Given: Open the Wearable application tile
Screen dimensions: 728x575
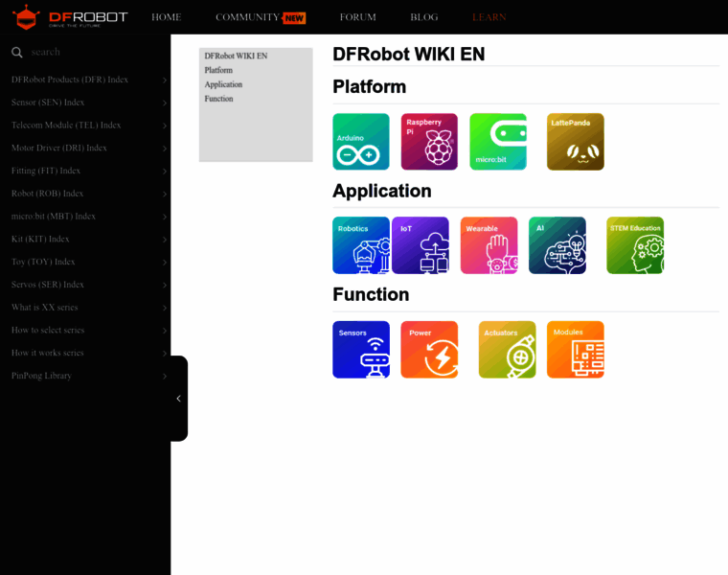Looking at the screenshot, I should tap(489, 245).
